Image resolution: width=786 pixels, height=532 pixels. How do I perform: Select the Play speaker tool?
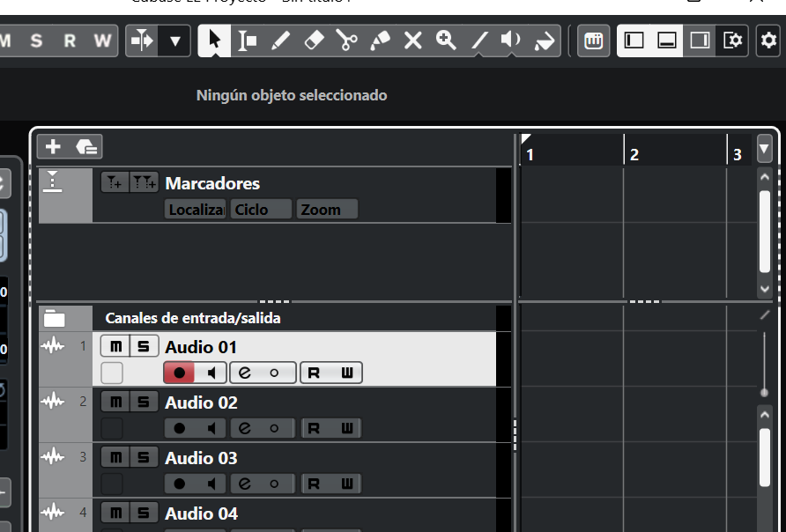tap(511, 41)
